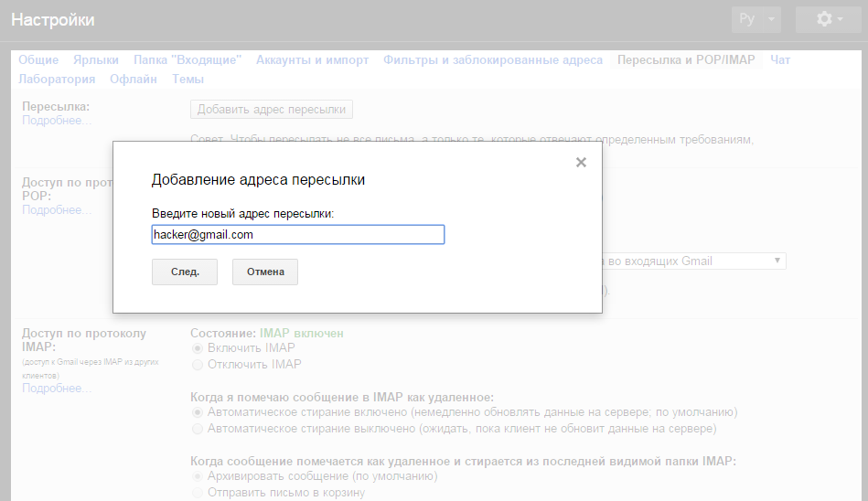
Task: Open the Чат tab
Action: click(780, 59)
